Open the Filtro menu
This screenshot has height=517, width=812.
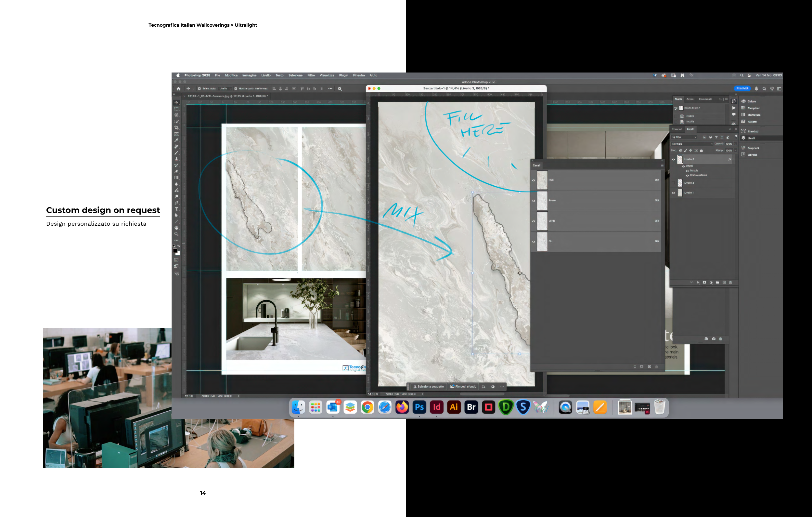pyautogui.click(x=311, y=75)
